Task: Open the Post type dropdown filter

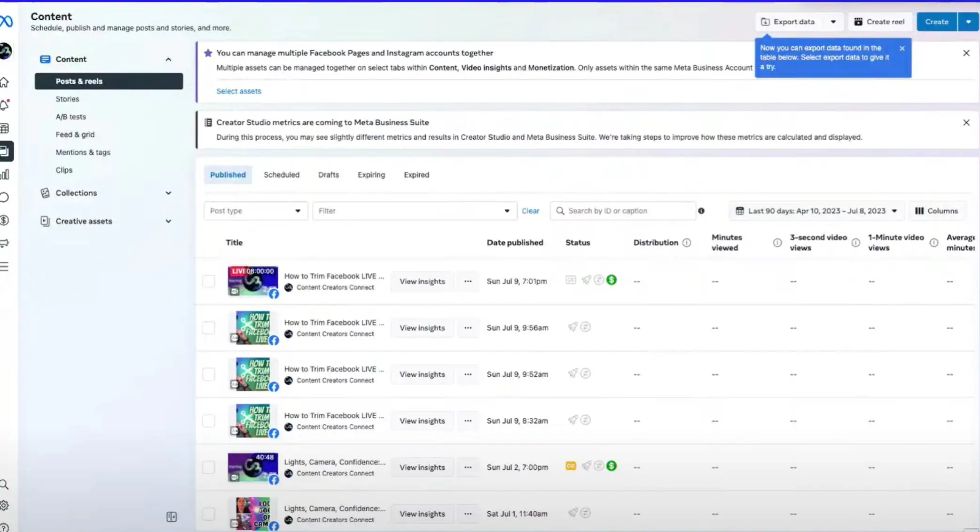Action: coord(256,210)
